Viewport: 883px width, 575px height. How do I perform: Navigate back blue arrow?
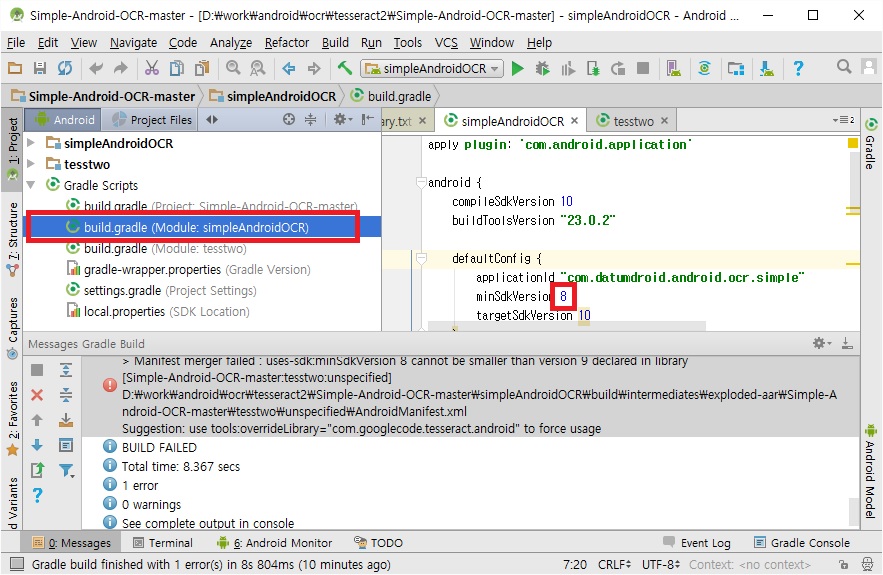click(289, 69)
